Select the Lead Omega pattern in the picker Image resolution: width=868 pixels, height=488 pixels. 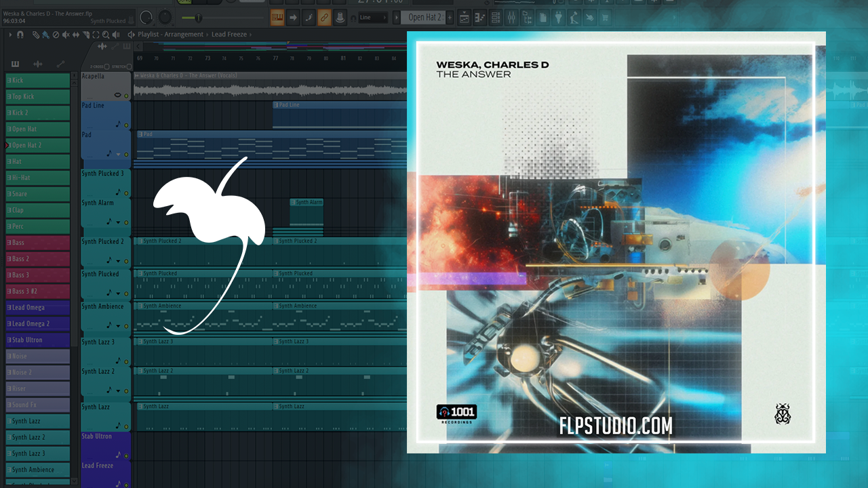point(38,308)
